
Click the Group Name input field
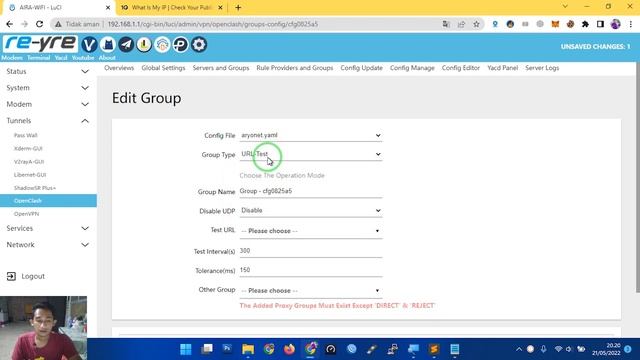[311, 191]
